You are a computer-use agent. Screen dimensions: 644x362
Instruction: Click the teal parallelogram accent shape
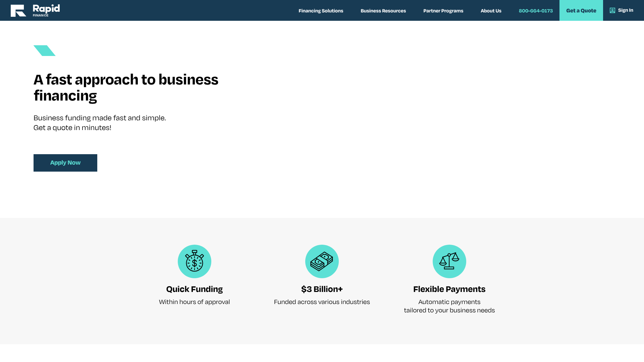tap(44, 51)
